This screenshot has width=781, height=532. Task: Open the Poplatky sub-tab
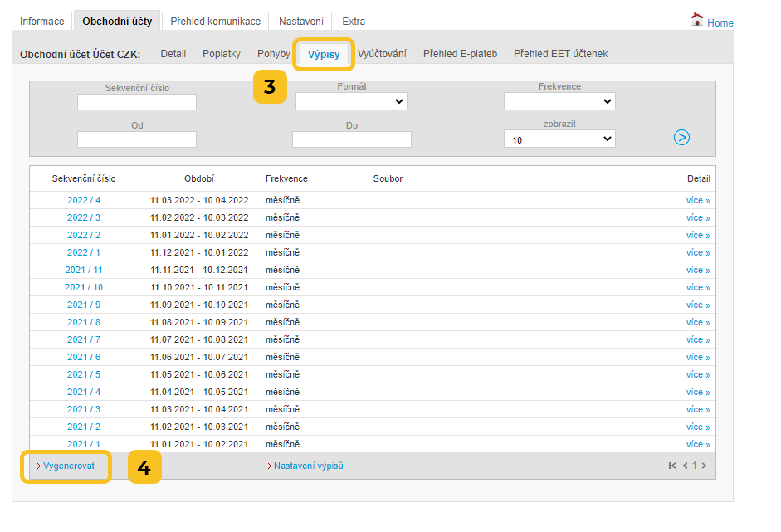[221, 54]
